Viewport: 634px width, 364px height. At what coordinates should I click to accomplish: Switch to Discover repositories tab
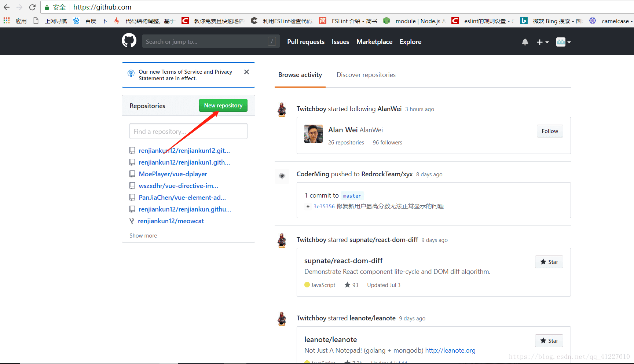[366, 75]
